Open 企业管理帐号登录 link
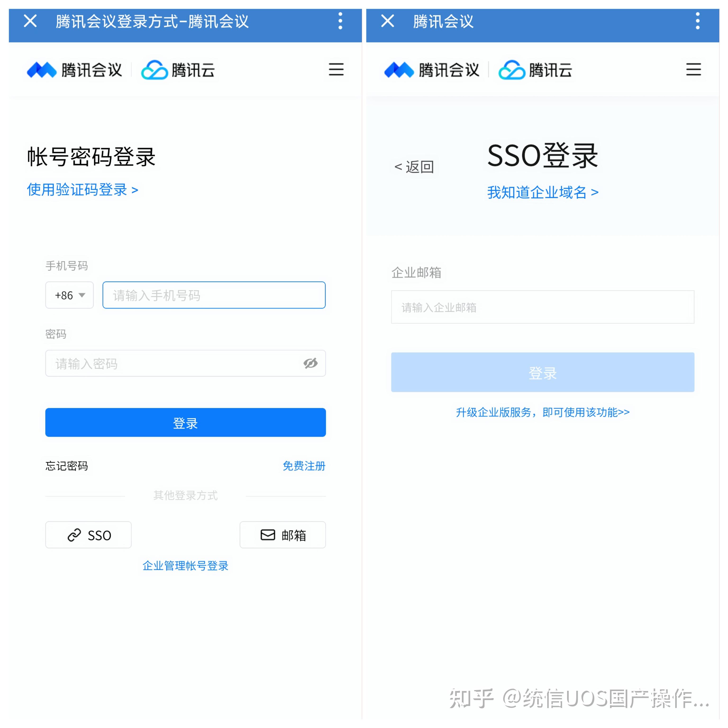This screenshot has height=728, width=728. point(185,566)
